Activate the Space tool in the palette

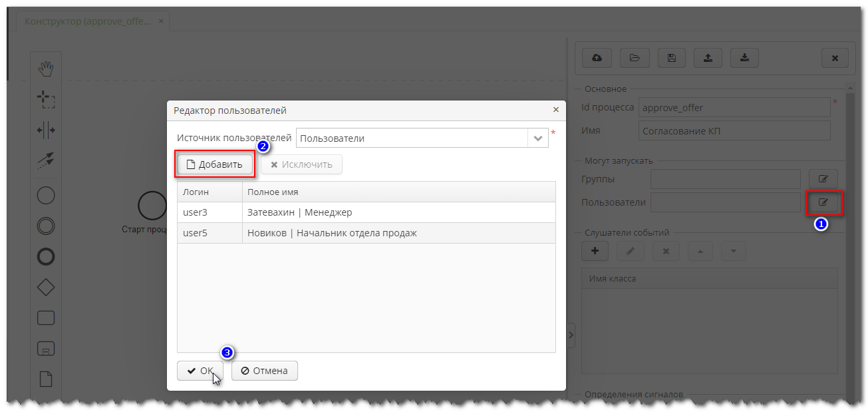(x=45, y=130)
